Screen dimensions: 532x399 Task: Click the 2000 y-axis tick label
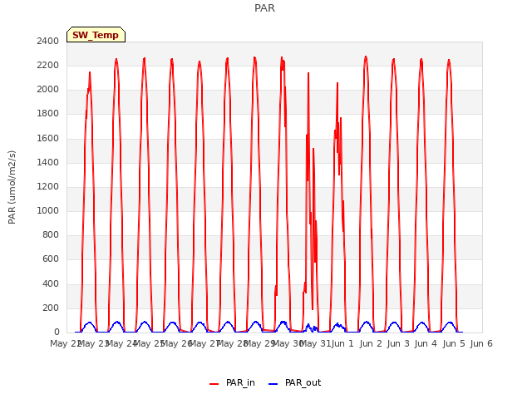pyautogui.click(x=48, y=89)
